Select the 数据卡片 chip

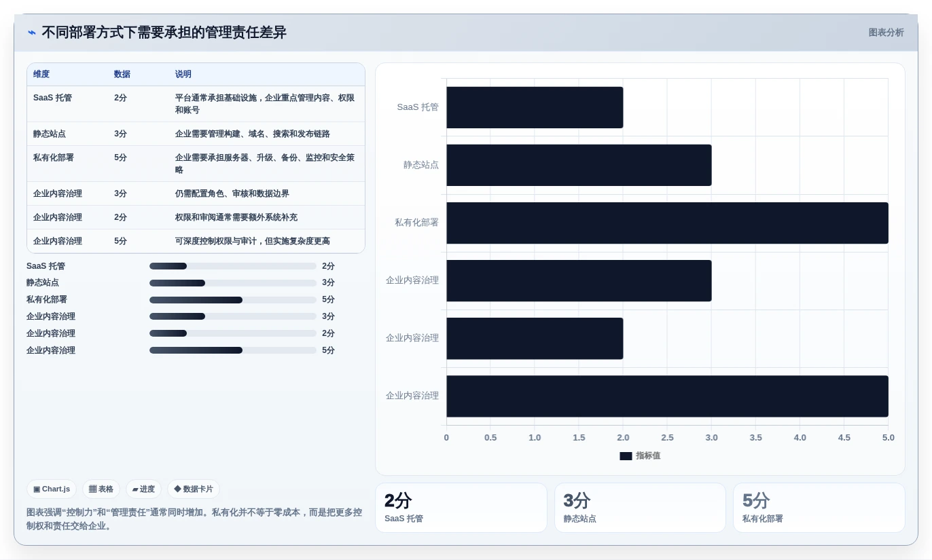pyautogui.click(x=194, y=489)
